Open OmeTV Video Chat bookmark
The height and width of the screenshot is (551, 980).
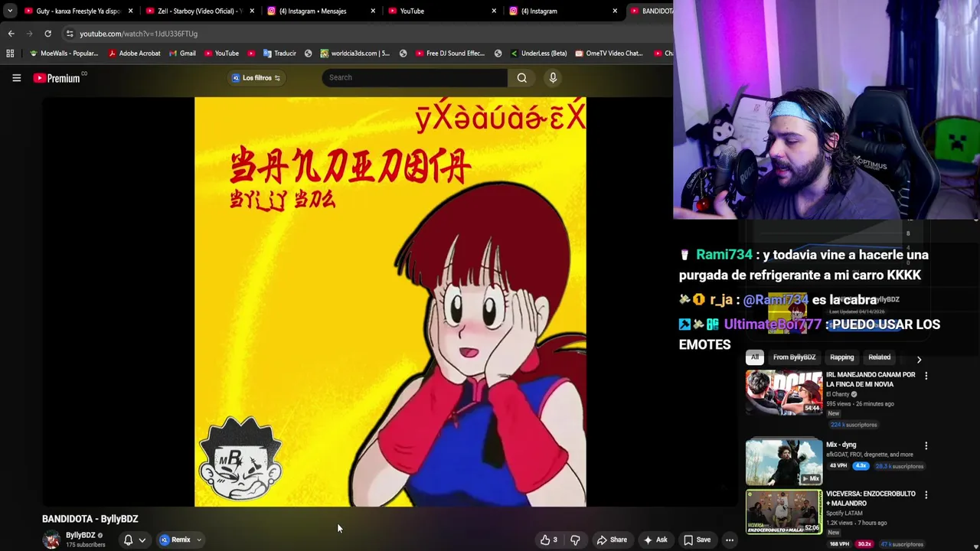click(609, 54)
